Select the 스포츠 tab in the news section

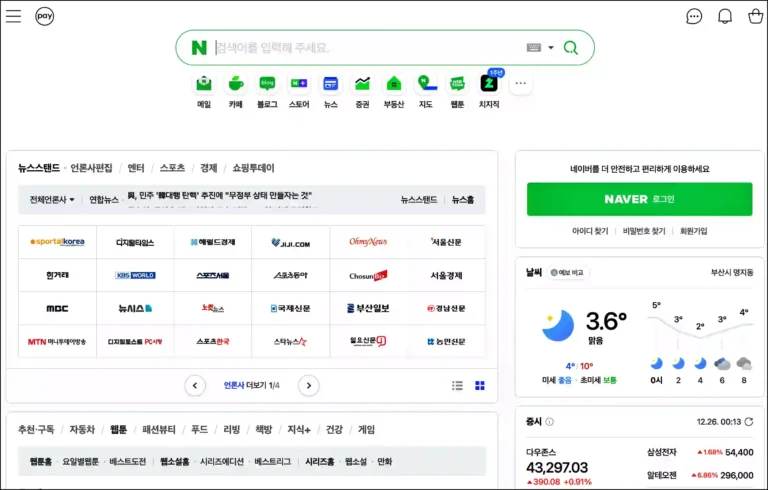coord(172,168)
